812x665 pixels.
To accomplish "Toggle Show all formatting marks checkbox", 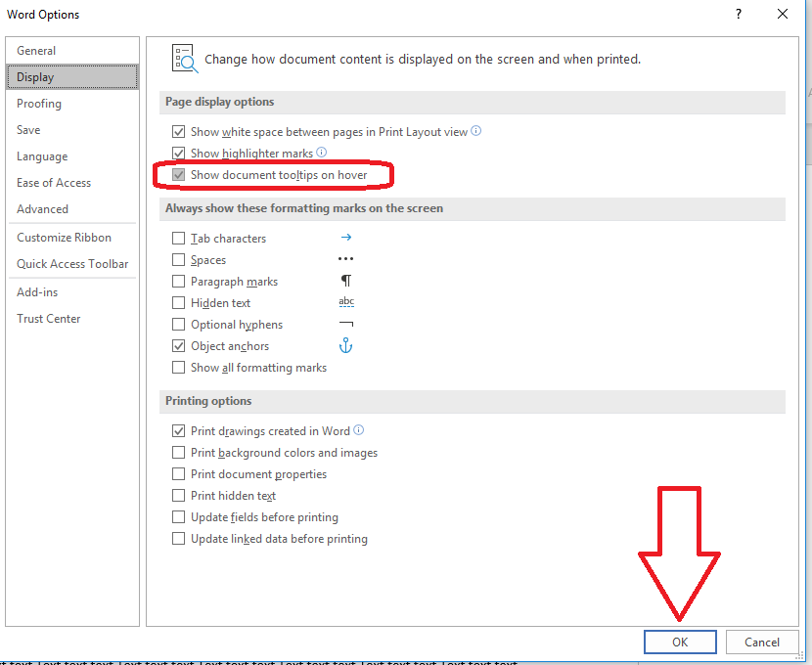I will tap(178, 368).
